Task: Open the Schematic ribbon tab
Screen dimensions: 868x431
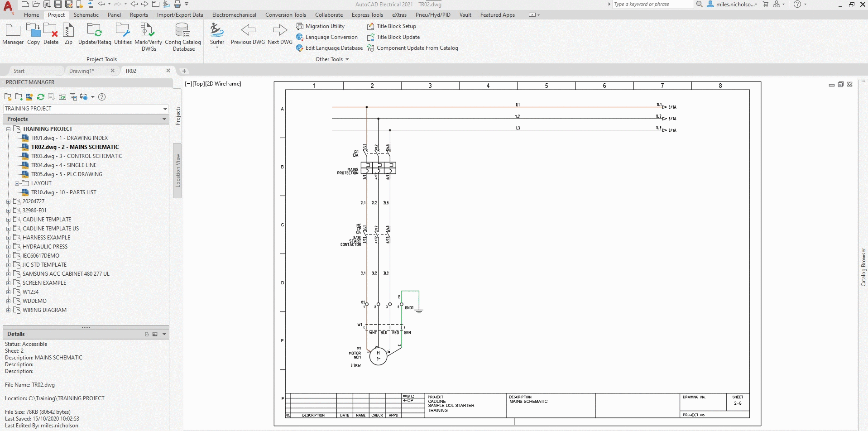Action: click(x=86, y=15)
